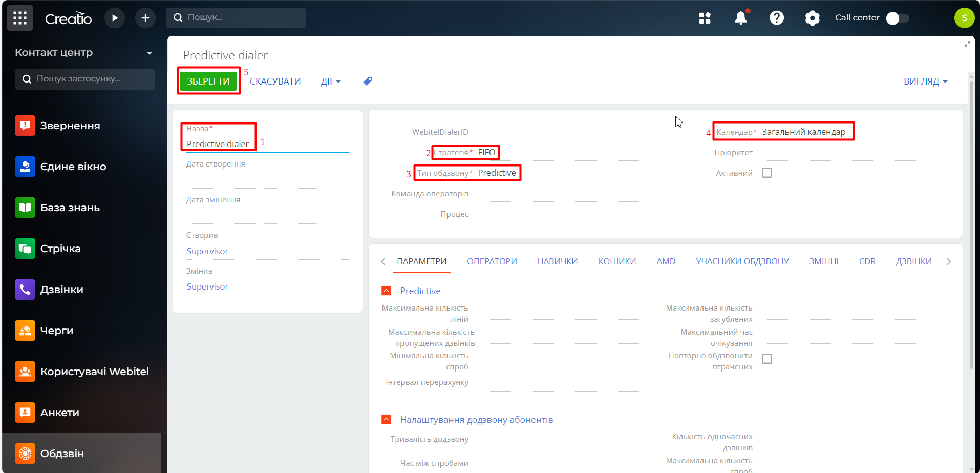Open the Стратегія FIFO lookup field
The width and height of the screenshot is (980, 473).
point(559,152)
